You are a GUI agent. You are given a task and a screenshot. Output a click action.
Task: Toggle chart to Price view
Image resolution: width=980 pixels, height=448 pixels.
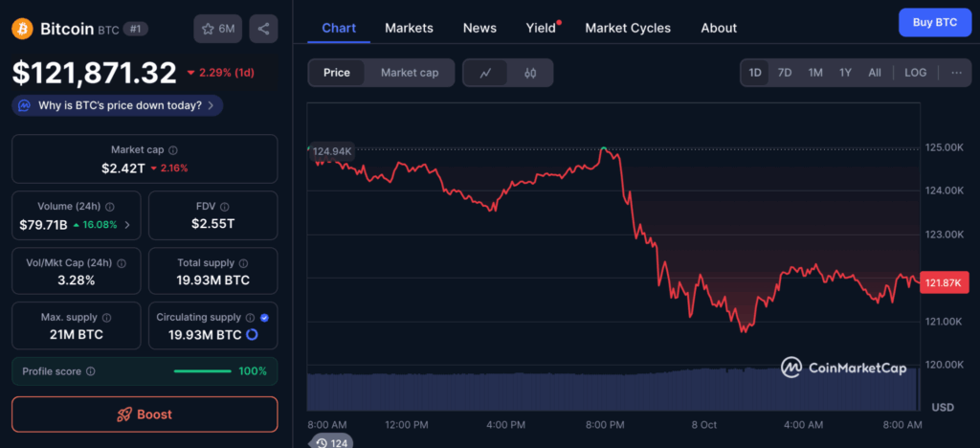click(337, 73)
